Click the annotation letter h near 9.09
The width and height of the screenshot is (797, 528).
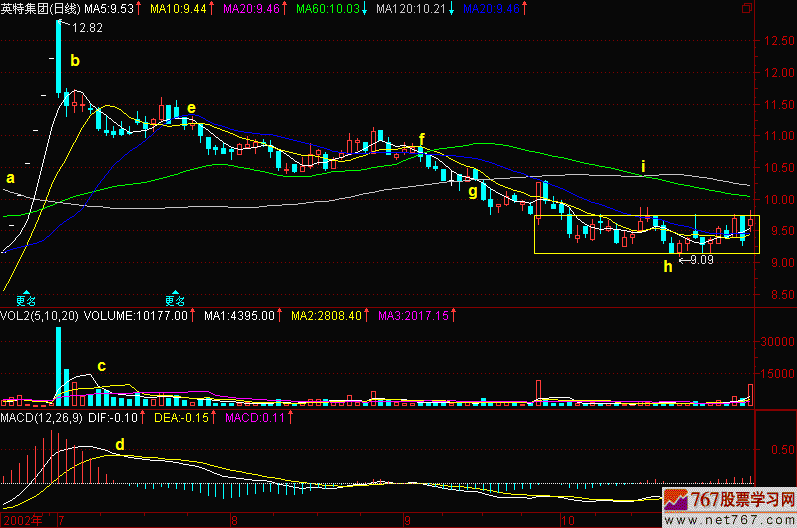(667, 266)
